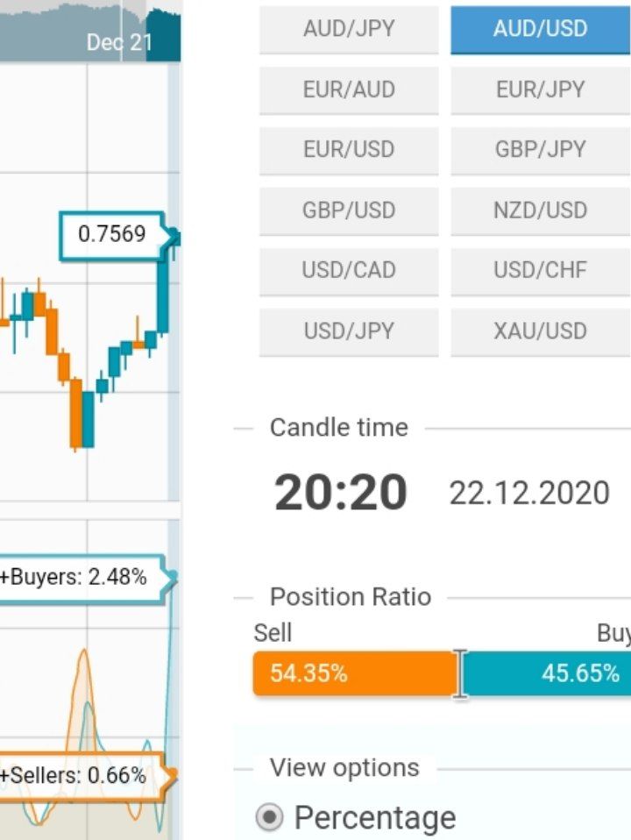Switch to EUR/AUD pair

pos(349,89)
